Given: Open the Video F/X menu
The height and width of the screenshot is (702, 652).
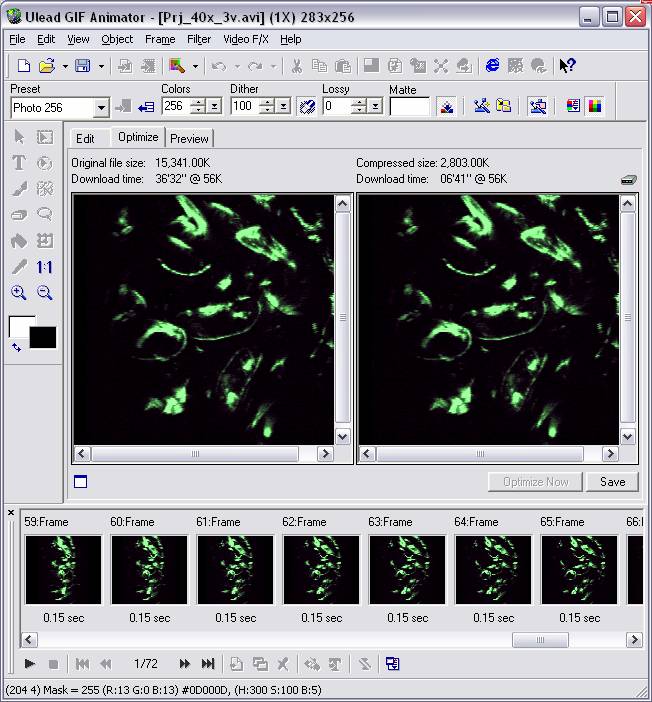Looking at the screenshot, I should tap(245, 39).
